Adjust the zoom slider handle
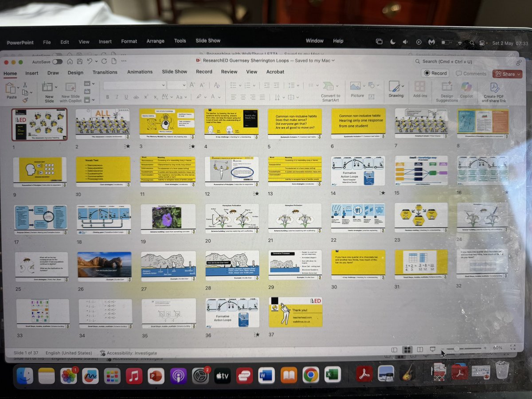Screen dimensions: 532x399 point(457,349)
